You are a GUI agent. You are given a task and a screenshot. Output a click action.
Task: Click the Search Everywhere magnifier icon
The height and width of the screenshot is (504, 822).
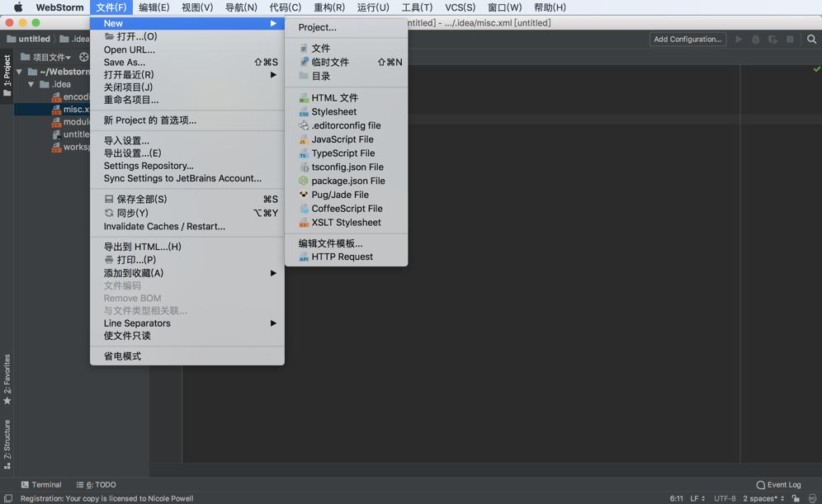point(811,40)
